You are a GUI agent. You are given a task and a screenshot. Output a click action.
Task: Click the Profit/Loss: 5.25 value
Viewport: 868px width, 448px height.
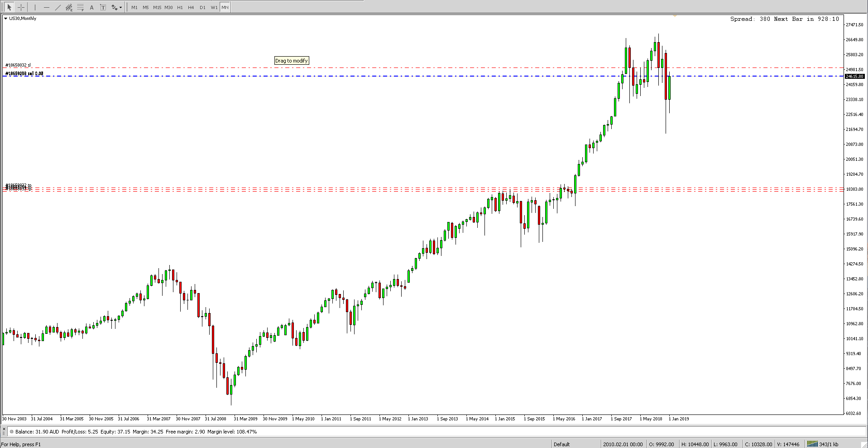click(80, 432)
